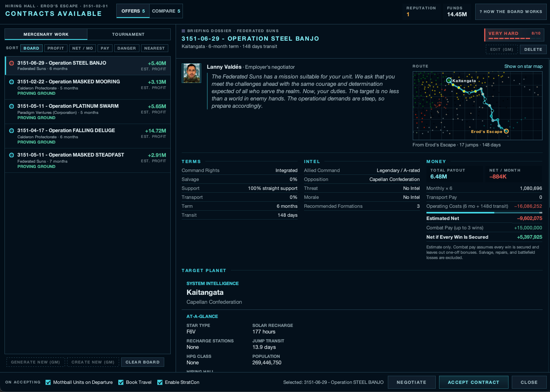This screenshot has width=550, height=392.
Task: Toggle Mothball Units on Departure checkbox
Action: pyautogui.click(x=48, y=382)
